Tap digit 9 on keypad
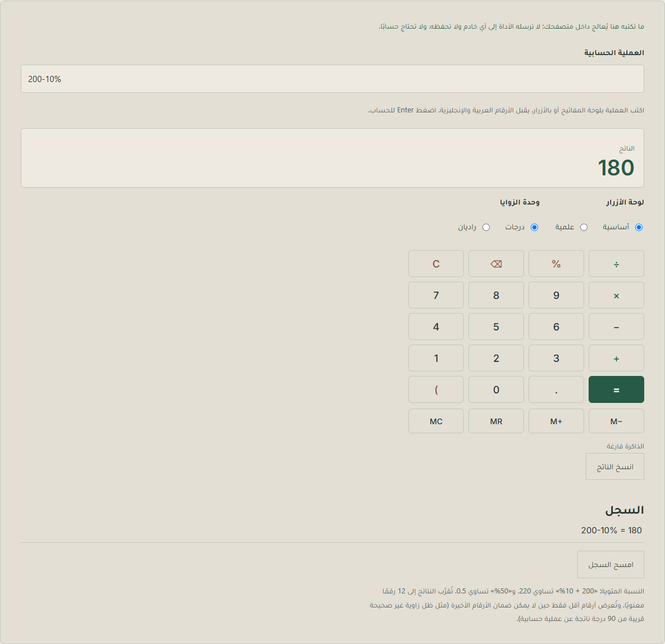The height and width of the screenshot is (644, 665). tap(556, 295)
